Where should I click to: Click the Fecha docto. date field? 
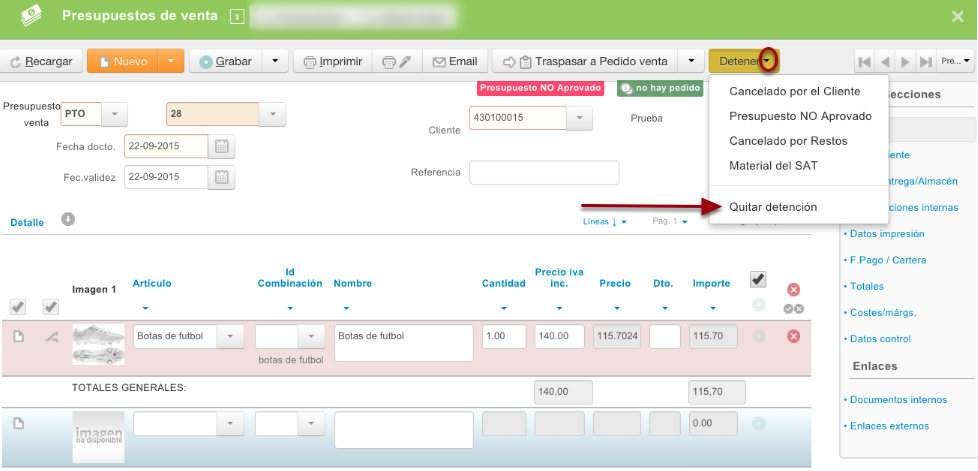point(167,147)
